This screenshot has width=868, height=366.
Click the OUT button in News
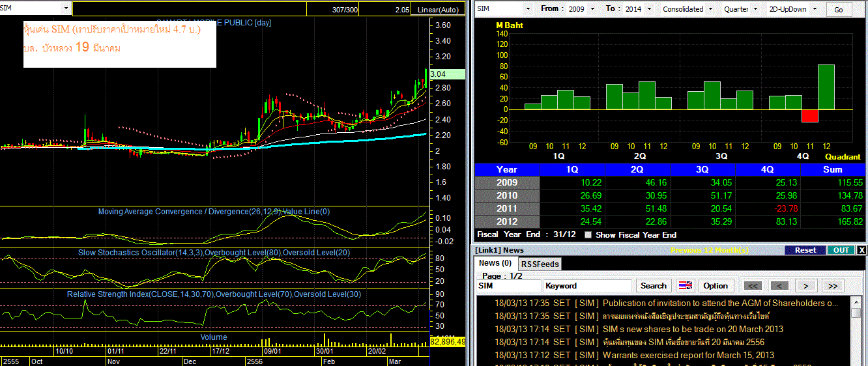tap(841, 250)
